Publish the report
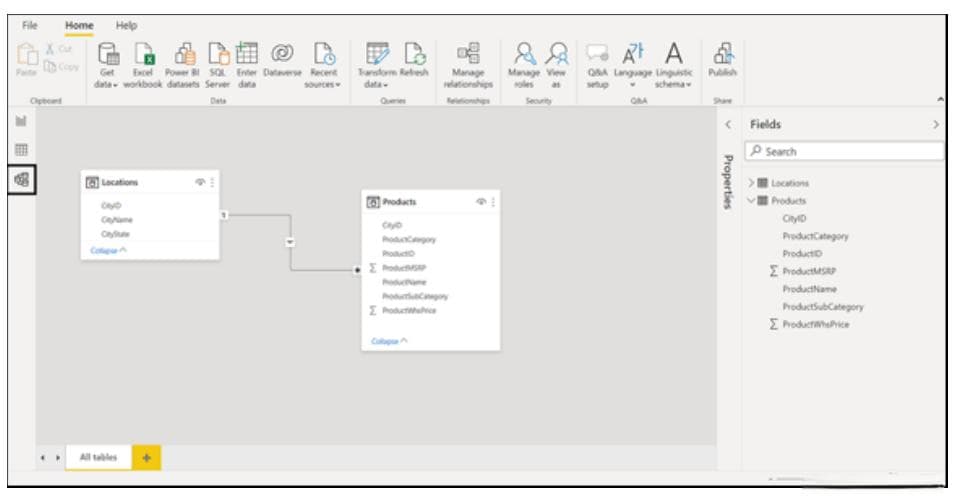This screenshot has width=956, height=501. (x=722, y=60)
